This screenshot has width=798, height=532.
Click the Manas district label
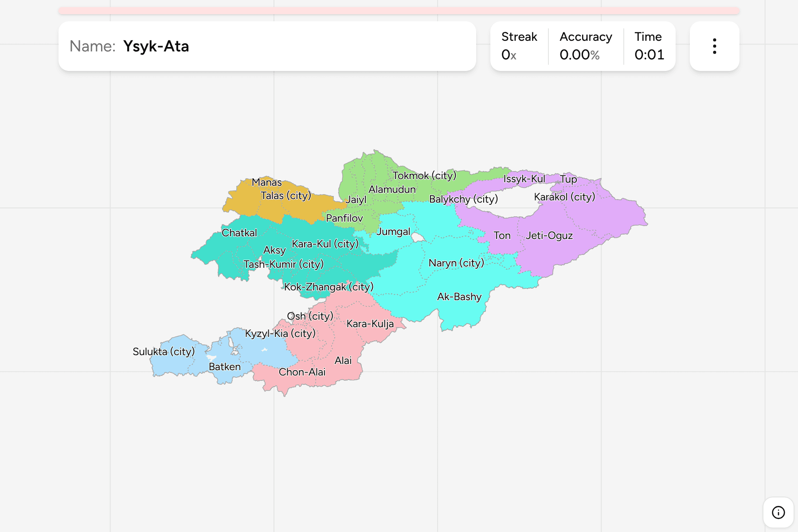(267, 182)
